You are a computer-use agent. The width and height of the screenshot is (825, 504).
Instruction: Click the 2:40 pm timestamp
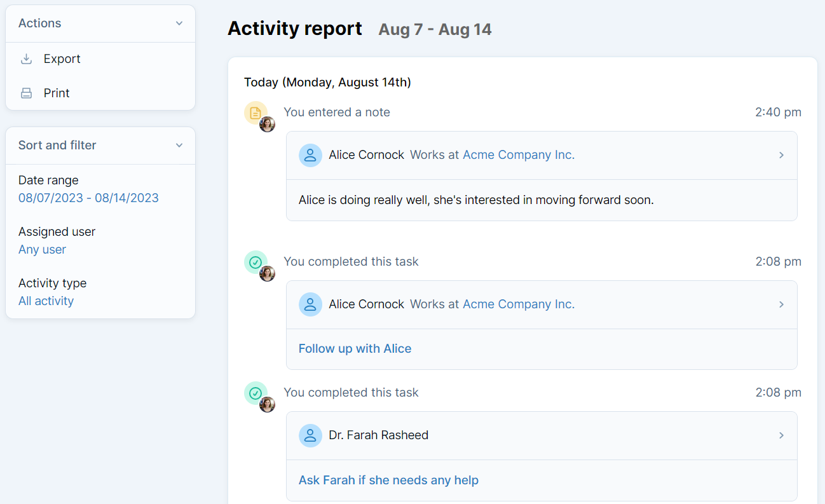[x=778, y=112]
